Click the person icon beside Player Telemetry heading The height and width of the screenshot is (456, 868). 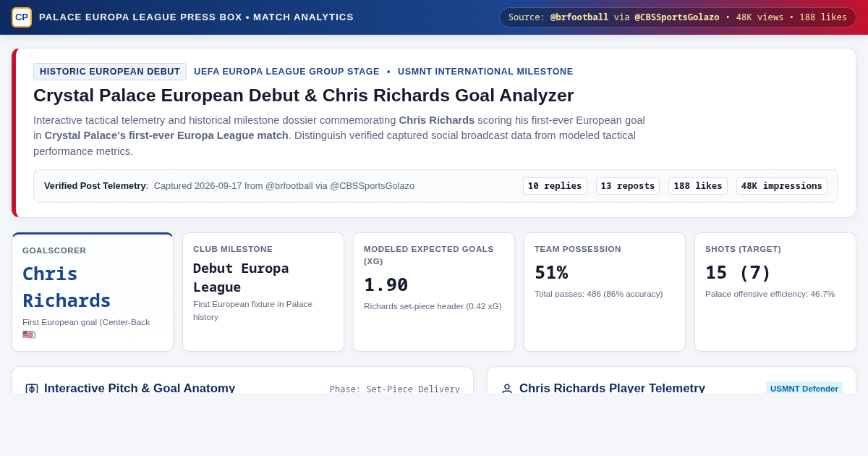[507, 389]
